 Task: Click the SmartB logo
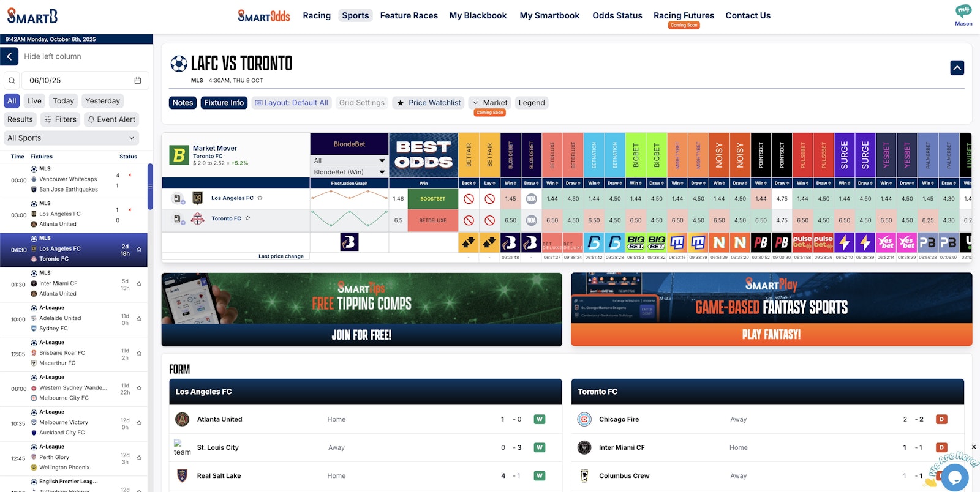point(32,16)
